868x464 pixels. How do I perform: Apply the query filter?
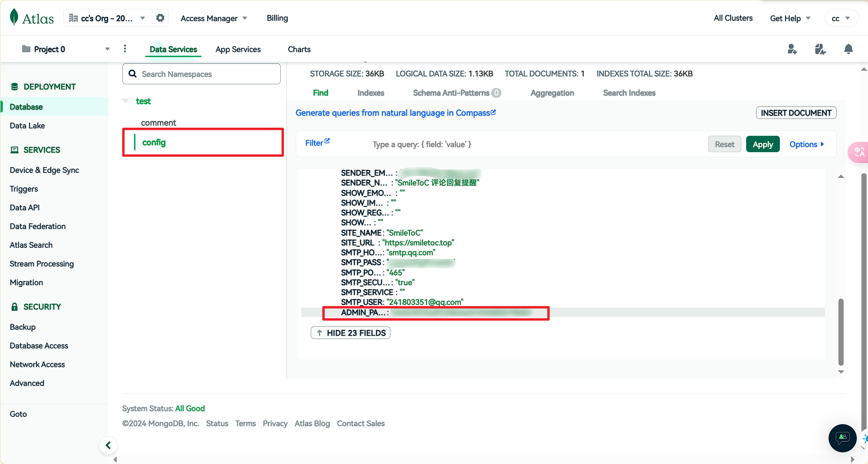763,144
